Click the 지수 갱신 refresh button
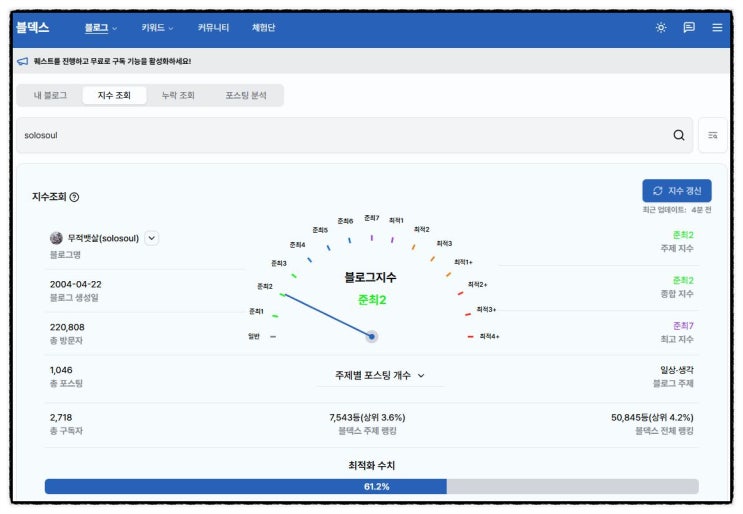This screenshot has width=743, height=514. pyautogui.click(x=677, y=190)
